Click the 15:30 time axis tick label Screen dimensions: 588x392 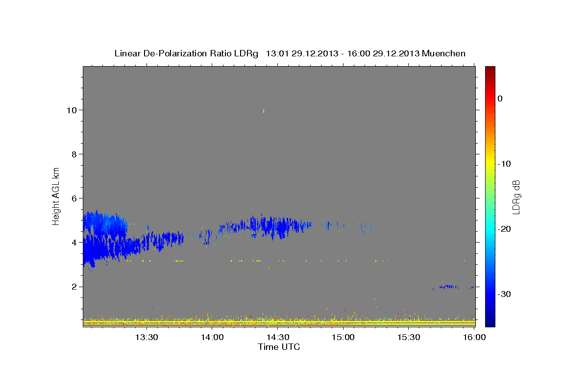pos(409,338)
